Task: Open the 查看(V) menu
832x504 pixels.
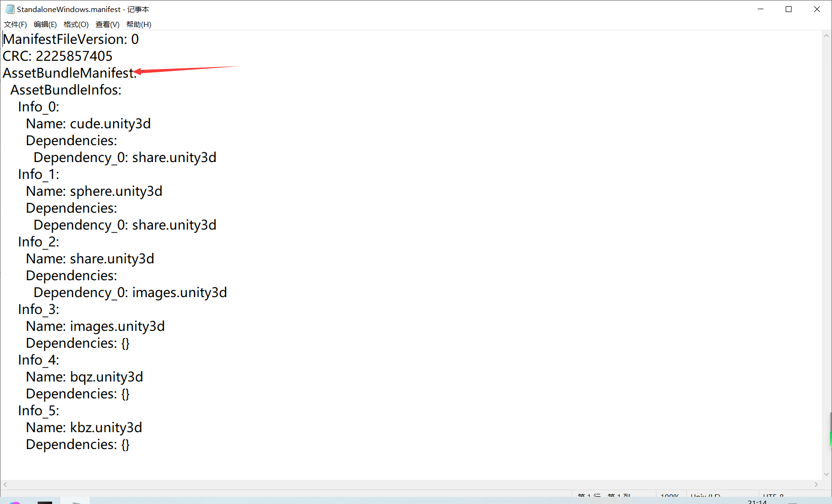Action: 107,24
